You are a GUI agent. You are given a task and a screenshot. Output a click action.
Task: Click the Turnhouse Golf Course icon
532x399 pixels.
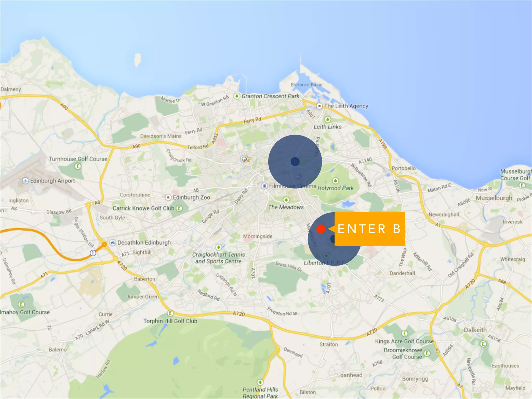(x=78, y=166)
